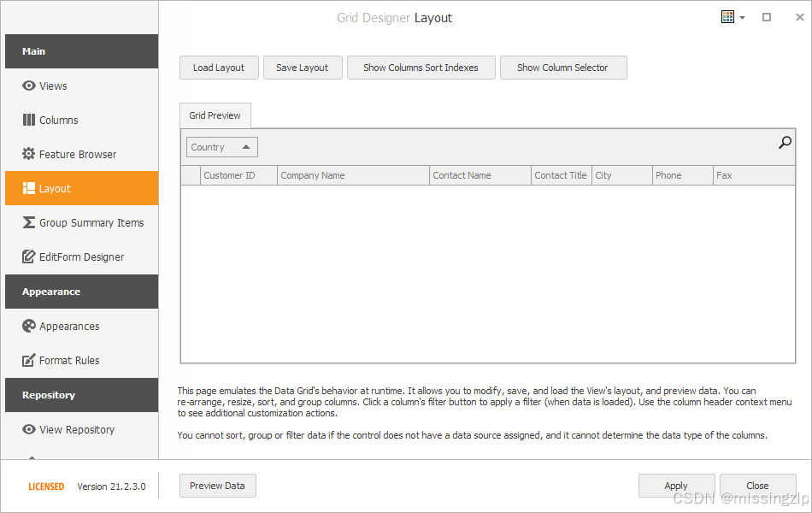
Task: Click the Columns icon in sidebar
Action: (x=29, y=120)
